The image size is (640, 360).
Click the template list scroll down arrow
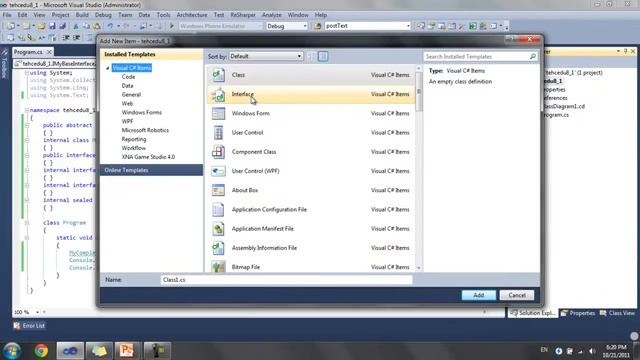click(x=419, y=268)
